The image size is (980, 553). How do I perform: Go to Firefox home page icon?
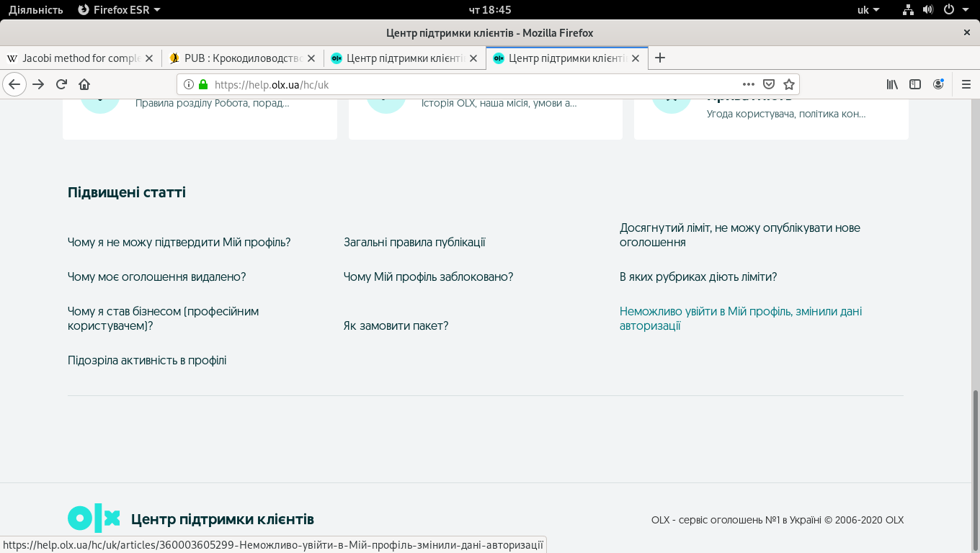[x=84, y=84]
